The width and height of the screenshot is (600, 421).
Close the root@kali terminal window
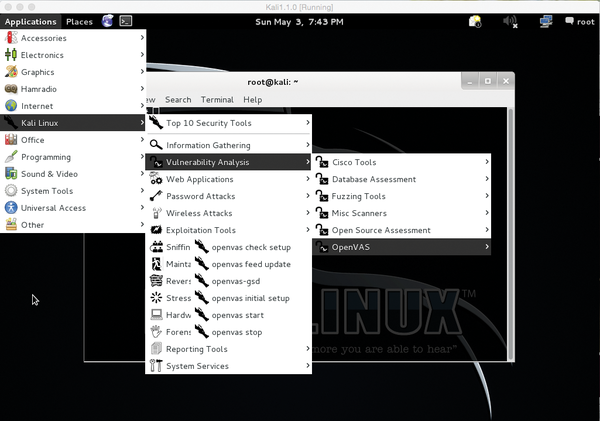tap(505, 81)
